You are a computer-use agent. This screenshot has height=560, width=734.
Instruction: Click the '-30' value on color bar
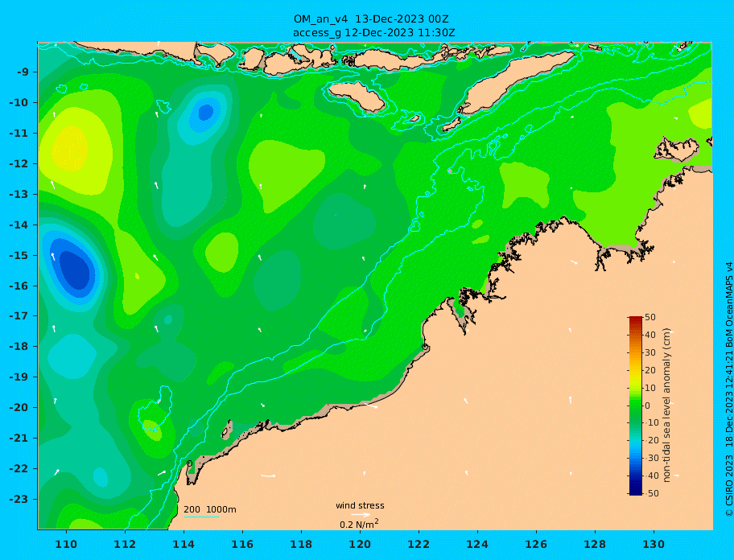click(x=650, y=459)
